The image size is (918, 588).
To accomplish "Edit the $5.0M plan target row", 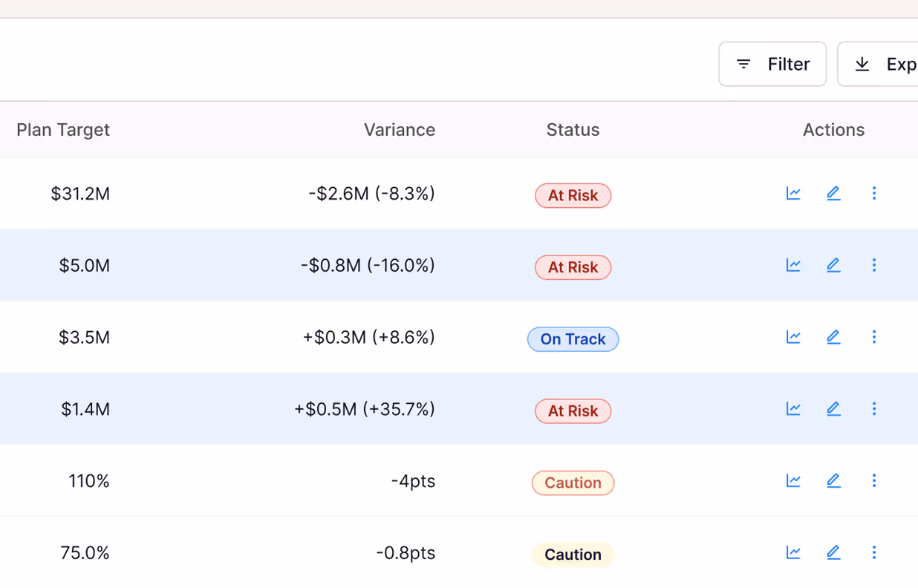I will click(x=833, y=265).
